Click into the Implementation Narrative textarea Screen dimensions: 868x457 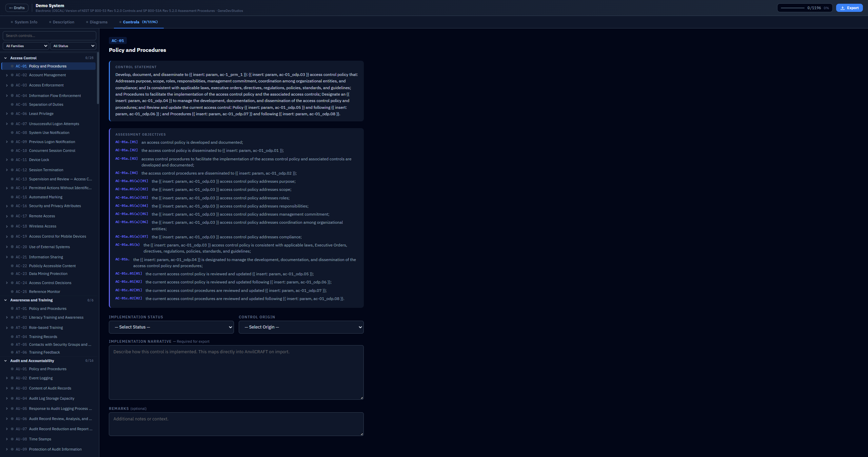pyautogui.click(x=236, y=372)
